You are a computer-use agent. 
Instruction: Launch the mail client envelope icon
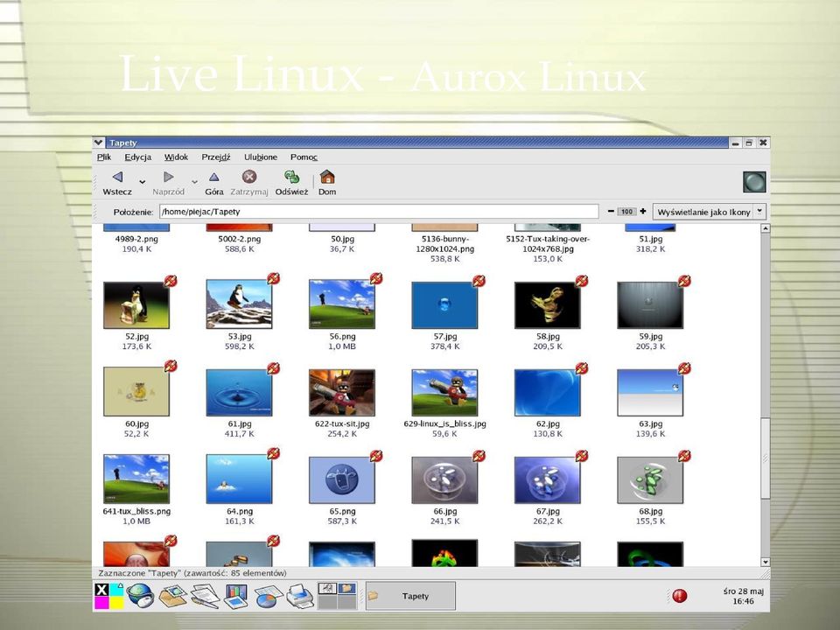[172, 596]
